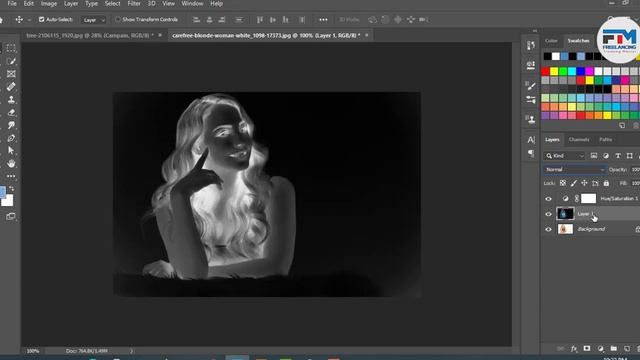Toggle Lock position
The width and height of the screenshot is (640, 360).
(584, 183)
